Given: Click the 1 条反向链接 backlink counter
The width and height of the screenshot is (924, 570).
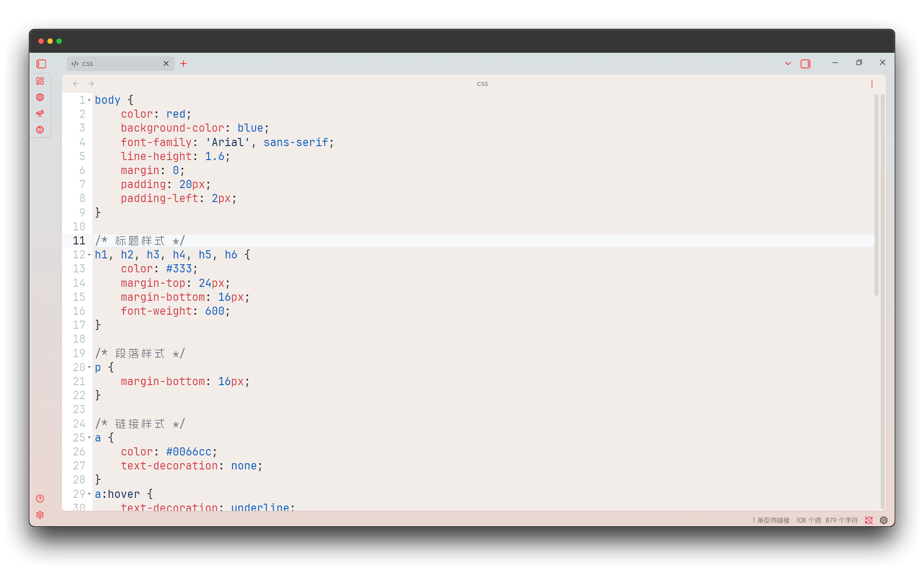Looking at the screenshot, I should 771,520.
